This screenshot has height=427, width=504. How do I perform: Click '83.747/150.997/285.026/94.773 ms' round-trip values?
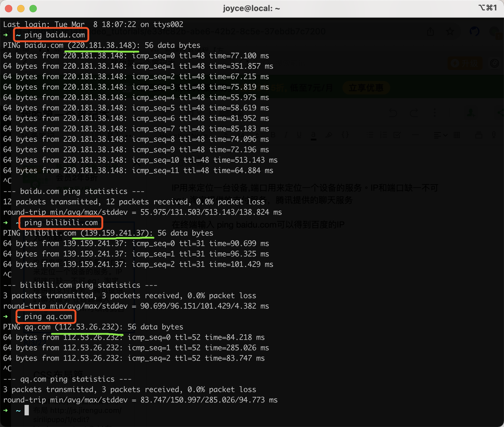(209, 400)
